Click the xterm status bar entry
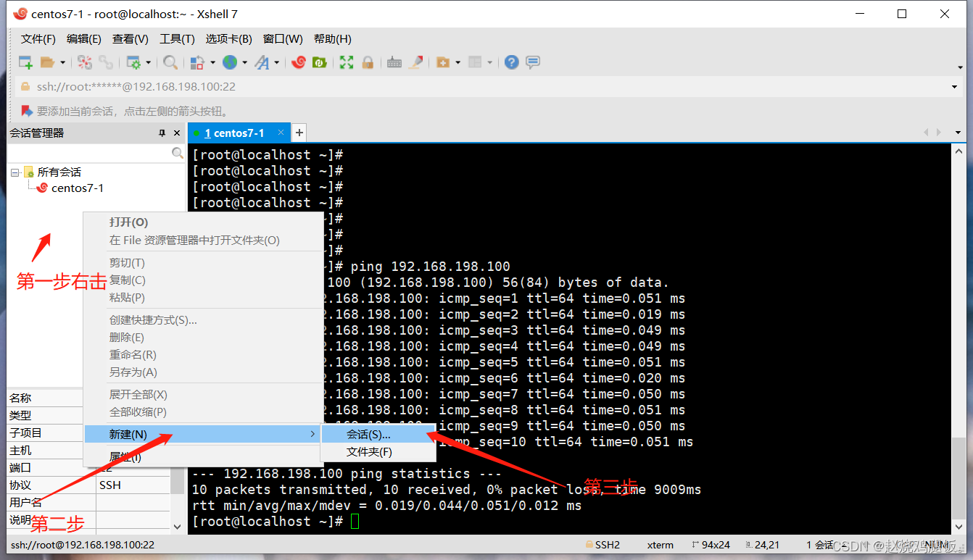This screenshot has width=973, height=560. click(x=661, y=545)
